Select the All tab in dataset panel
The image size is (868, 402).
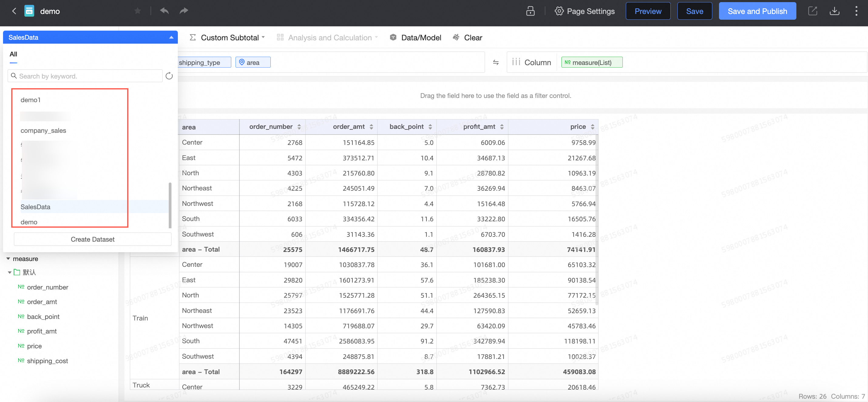click(13, 54)
